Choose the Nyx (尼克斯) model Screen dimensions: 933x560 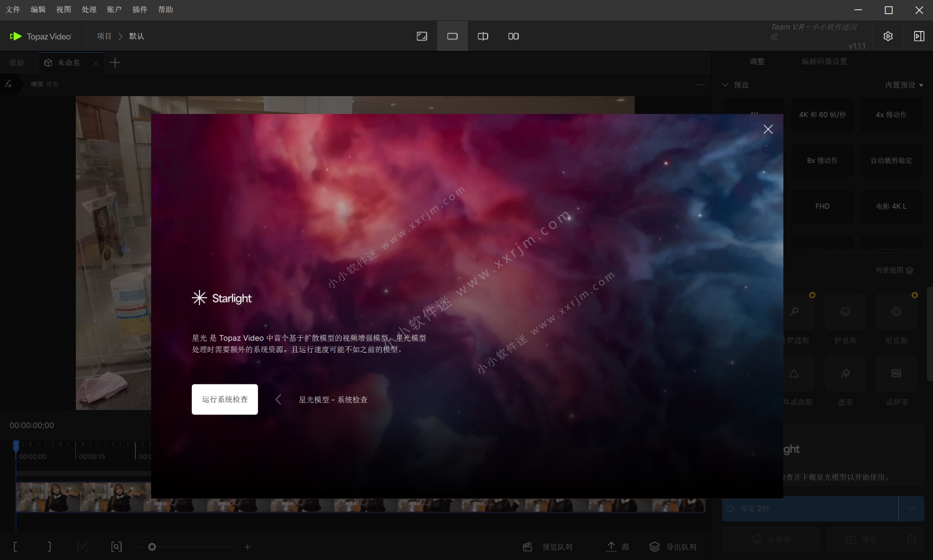(x=897, y=311)
